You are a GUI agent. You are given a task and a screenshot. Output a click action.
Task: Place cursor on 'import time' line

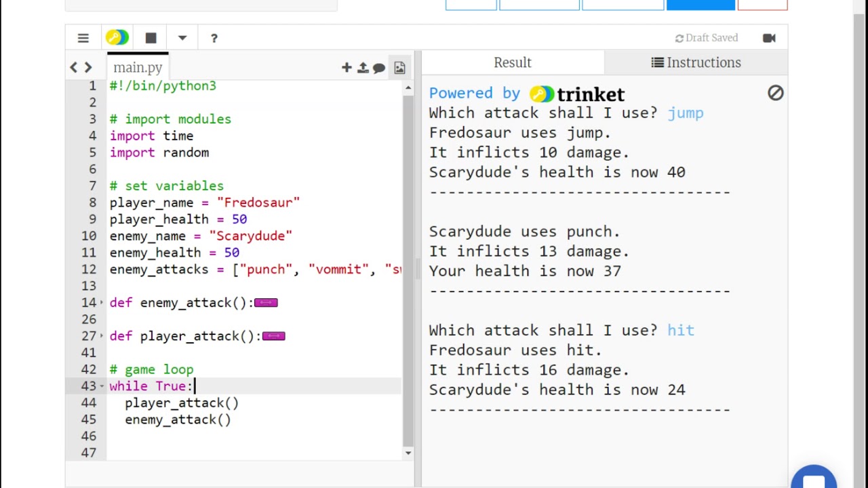click(151, 136)
